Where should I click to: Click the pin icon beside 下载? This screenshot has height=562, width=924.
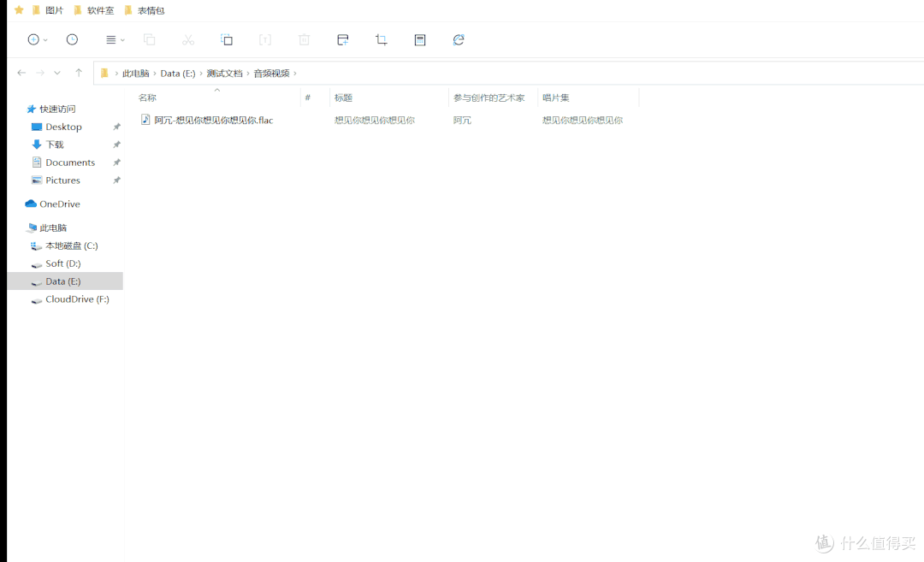coord(116,145)
